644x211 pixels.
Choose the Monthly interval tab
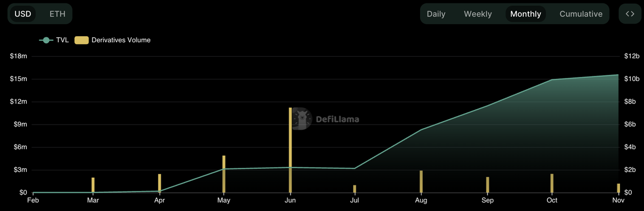coord(525,14)
